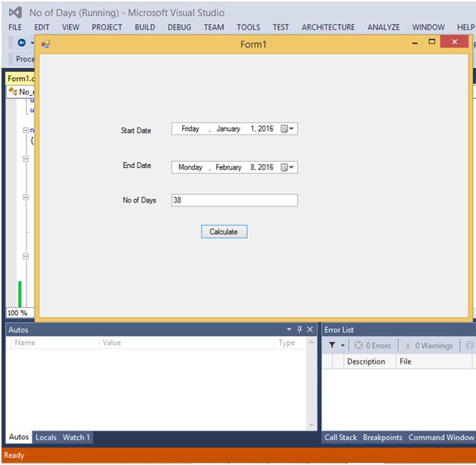
Task: Sort Error List by Description column
Action: [x=369, y=361]
